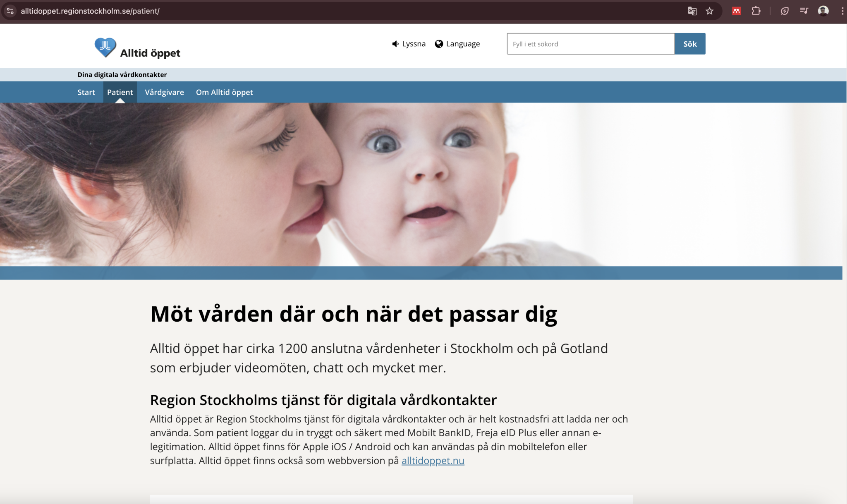Open the browser extensions puzzle icon
The width and height of the screenshot is (847, 504).
[756, 11]
